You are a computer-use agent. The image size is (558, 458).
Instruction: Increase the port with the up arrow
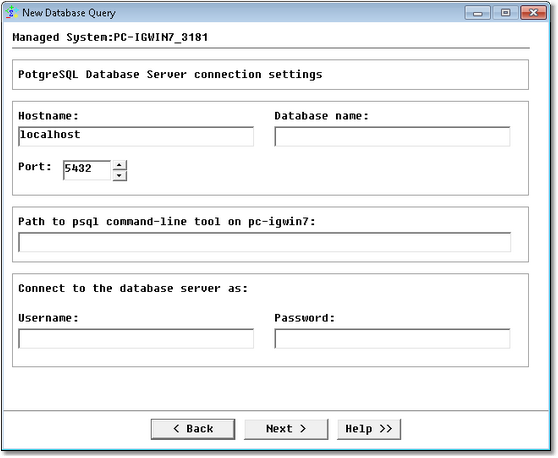(120, 165)
